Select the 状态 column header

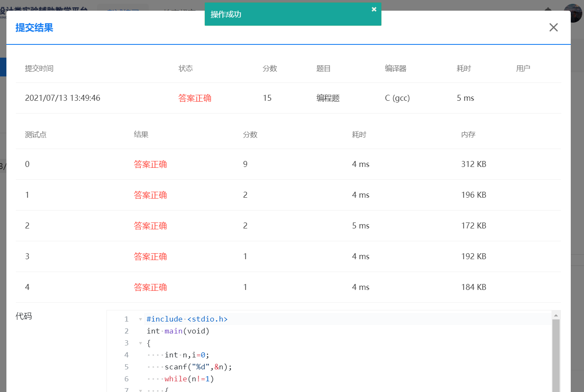tap(186, 68)
